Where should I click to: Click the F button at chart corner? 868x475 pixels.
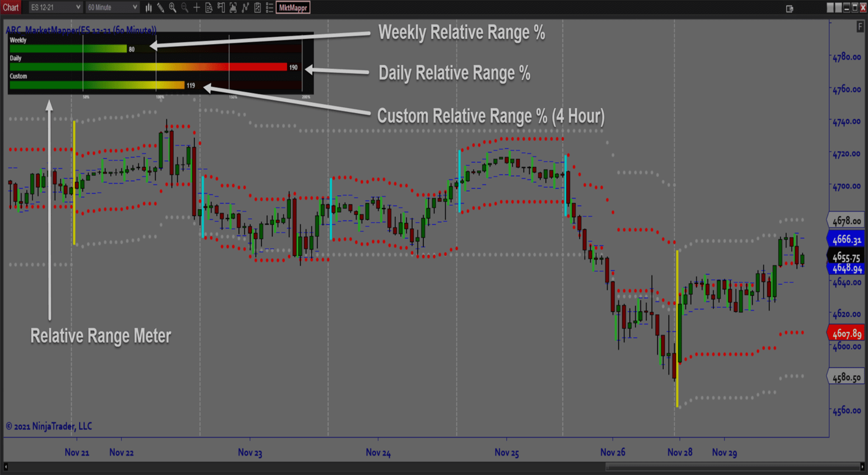[x=860, y=27]
